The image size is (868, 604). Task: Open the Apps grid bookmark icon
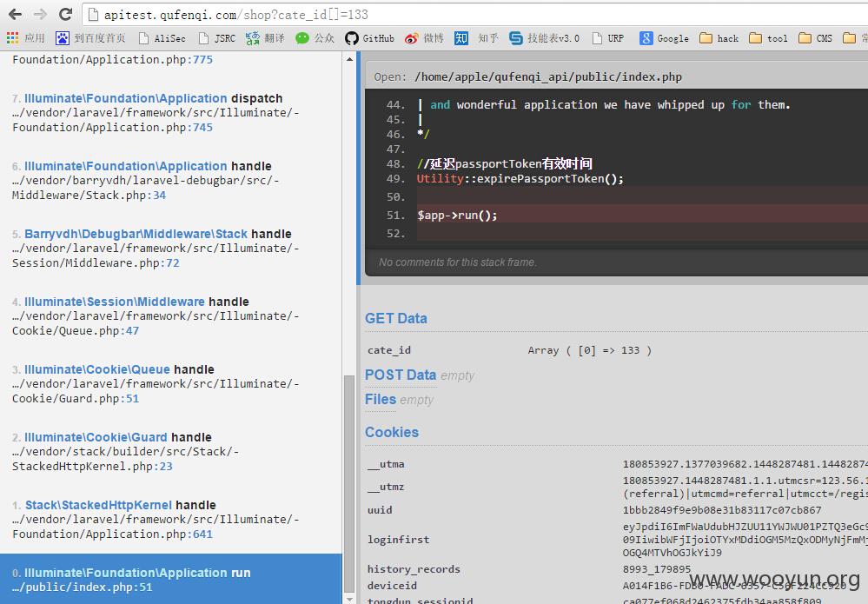pos(13,38)
